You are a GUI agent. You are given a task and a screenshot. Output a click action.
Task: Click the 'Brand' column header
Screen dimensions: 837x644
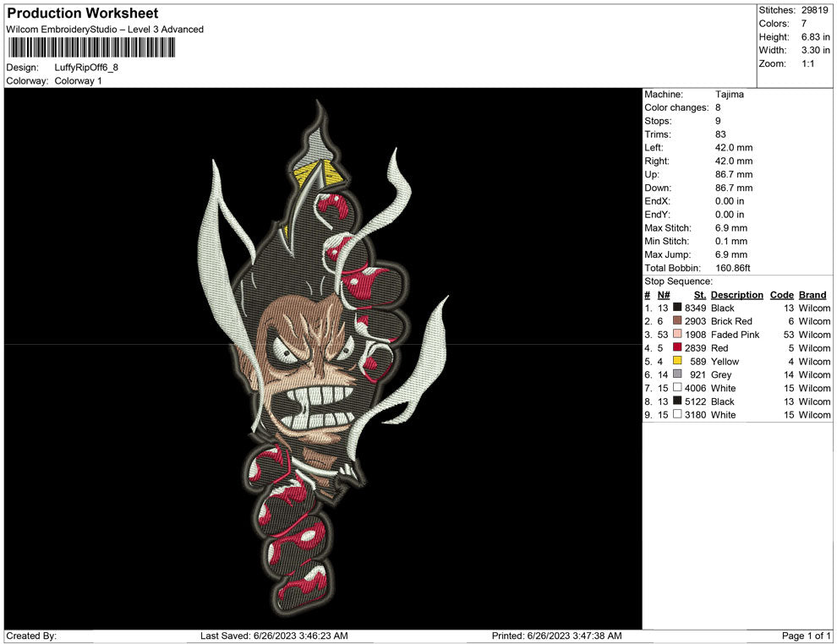coord(812,295)
